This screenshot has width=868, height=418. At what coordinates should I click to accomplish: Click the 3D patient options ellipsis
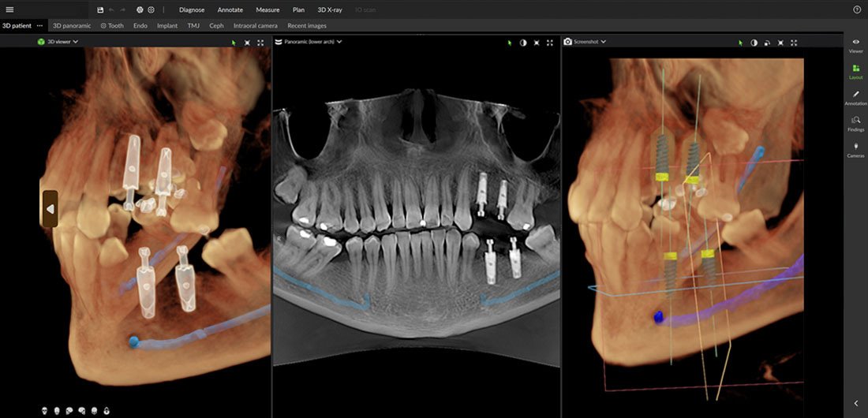(x=39, y=26)
